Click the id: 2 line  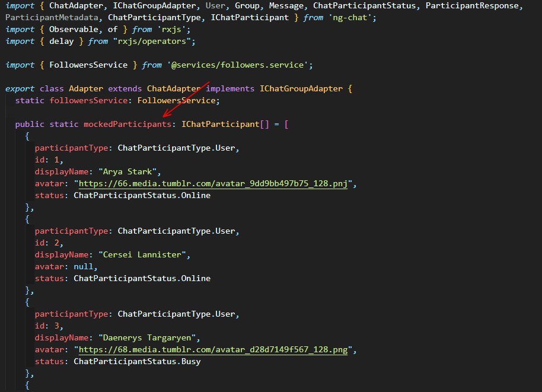49,243
